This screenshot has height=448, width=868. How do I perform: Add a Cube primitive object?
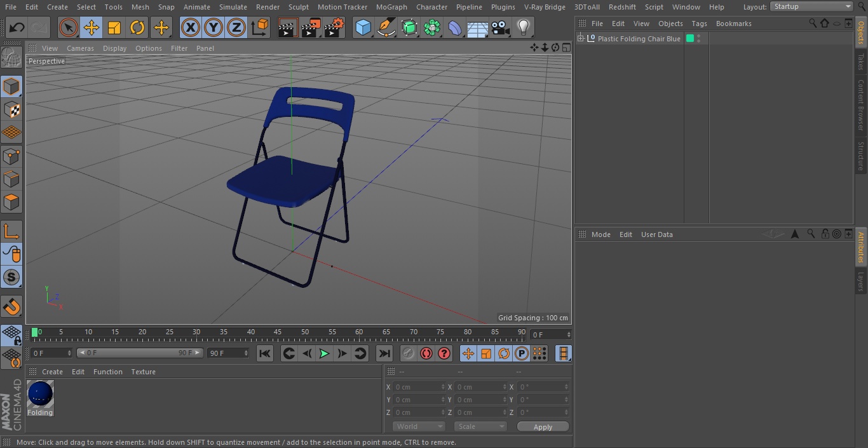pyautogui.click(x=363, y=27)
